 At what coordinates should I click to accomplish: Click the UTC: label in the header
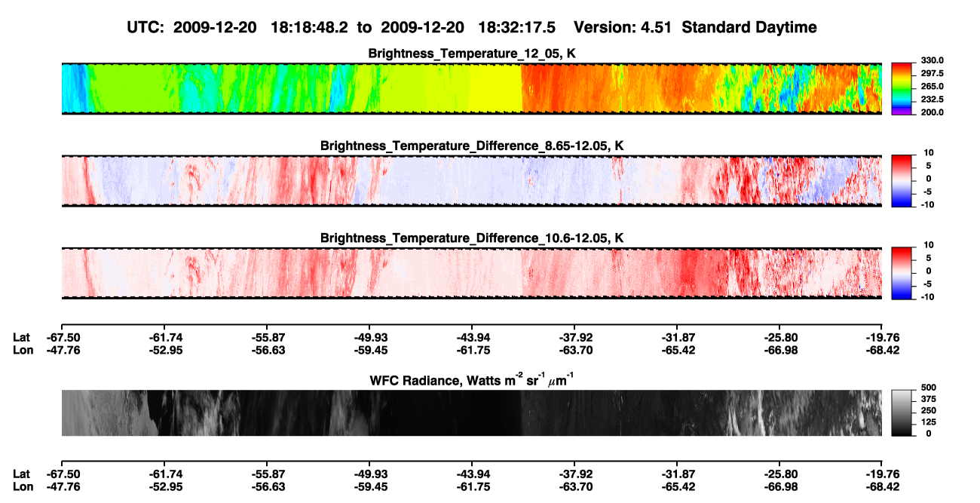coord(144,27)
